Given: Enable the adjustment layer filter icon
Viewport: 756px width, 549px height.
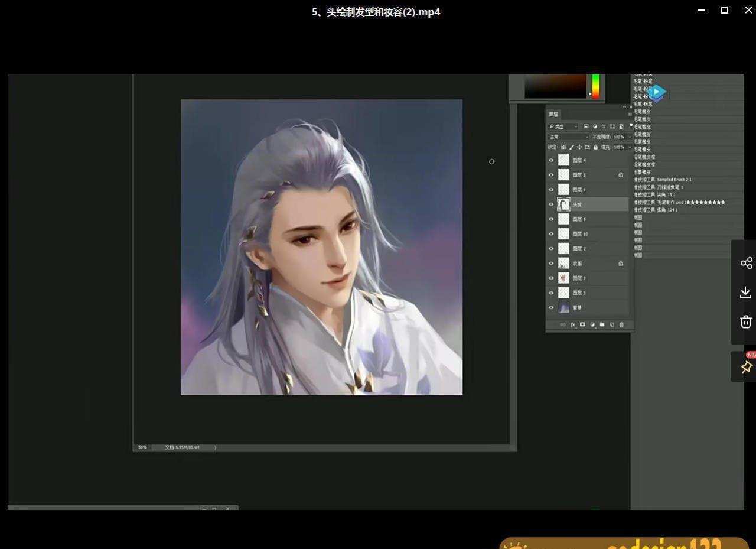Looking at the screenshot, I should click(595, 126).
